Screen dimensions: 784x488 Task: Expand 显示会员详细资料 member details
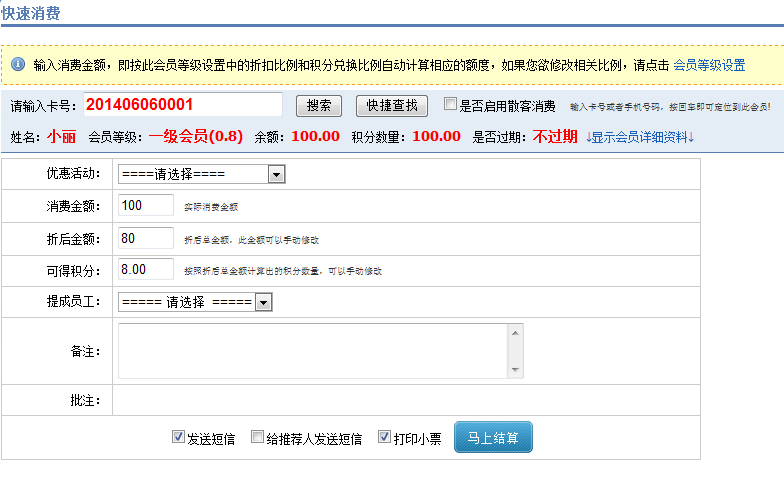639,137
